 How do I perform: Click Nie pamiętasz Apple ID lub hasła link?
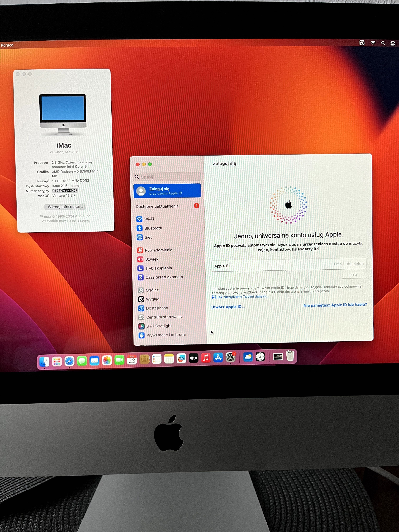[x=335, y=305]
